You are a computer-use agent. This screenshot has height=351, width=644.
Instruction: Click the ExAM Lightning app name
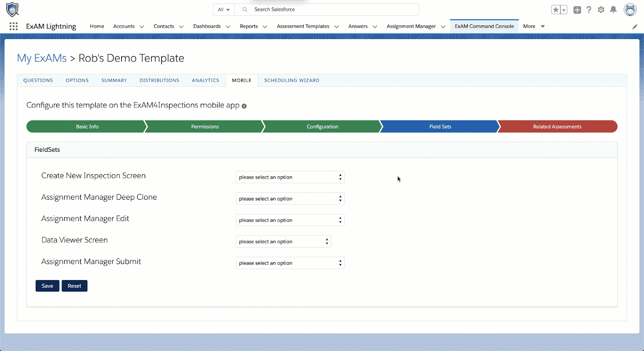(51, 26)
